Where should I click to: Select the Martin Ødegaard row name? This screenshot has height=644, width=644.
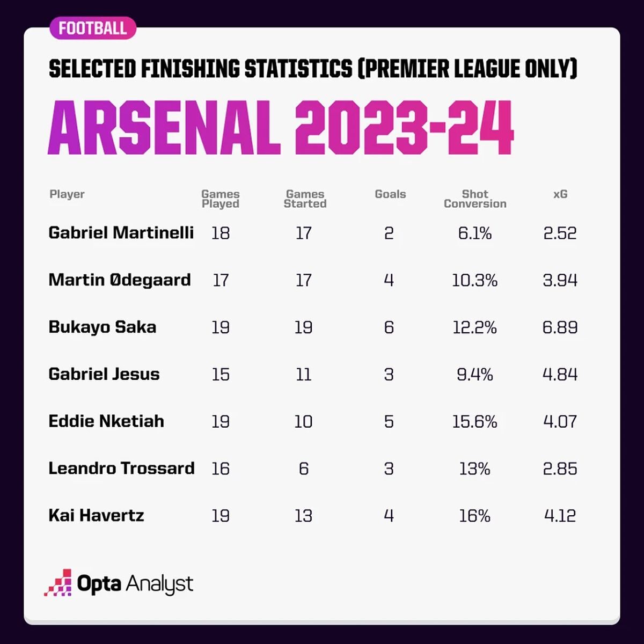click(120, 280)
